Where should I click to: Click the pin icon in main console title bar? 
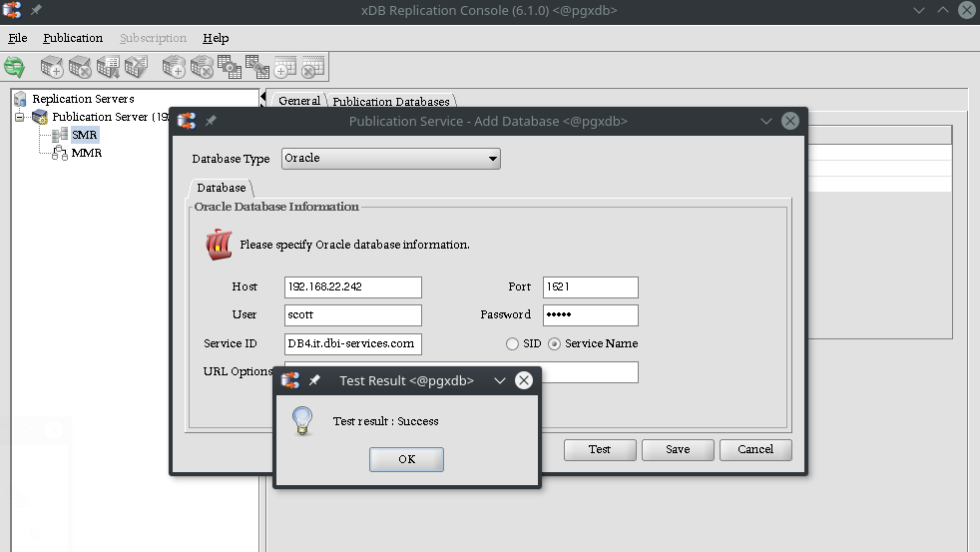[x=36, y=10]
